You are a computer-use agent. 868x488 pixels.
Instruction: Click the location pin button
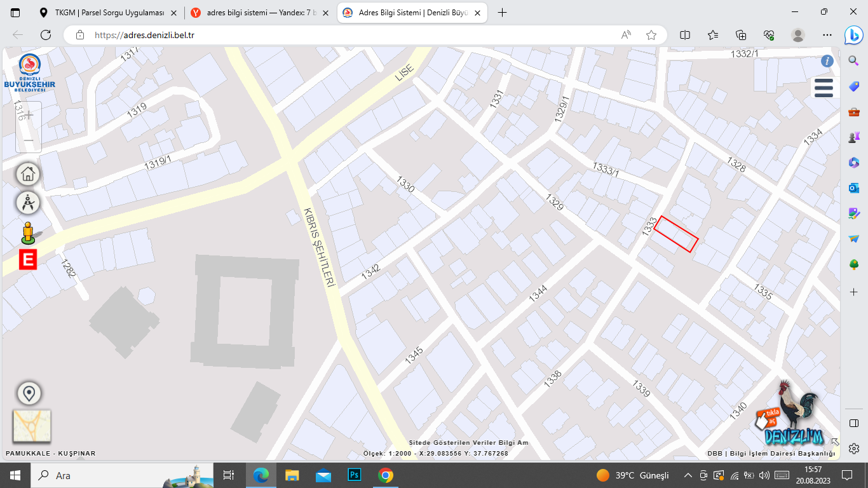28,393
